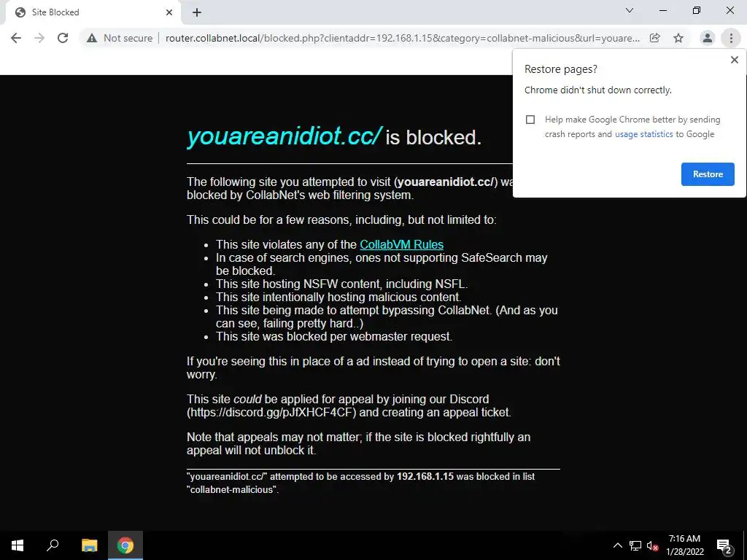Open the CollabVM Rules link

[402, 244]
